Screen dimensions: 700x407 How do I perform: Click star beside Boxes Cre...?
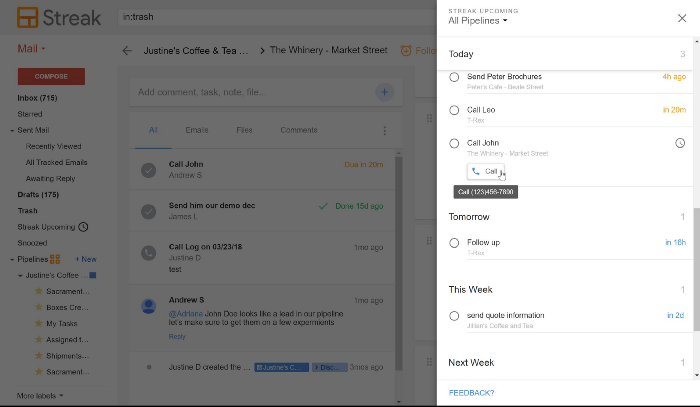point(39,307)
